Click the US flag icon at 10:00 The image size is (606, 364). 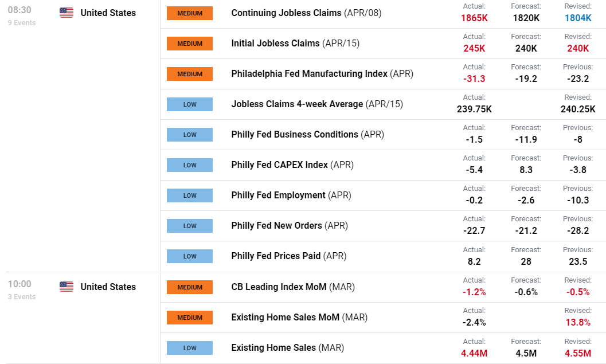(x=67, y=287)
